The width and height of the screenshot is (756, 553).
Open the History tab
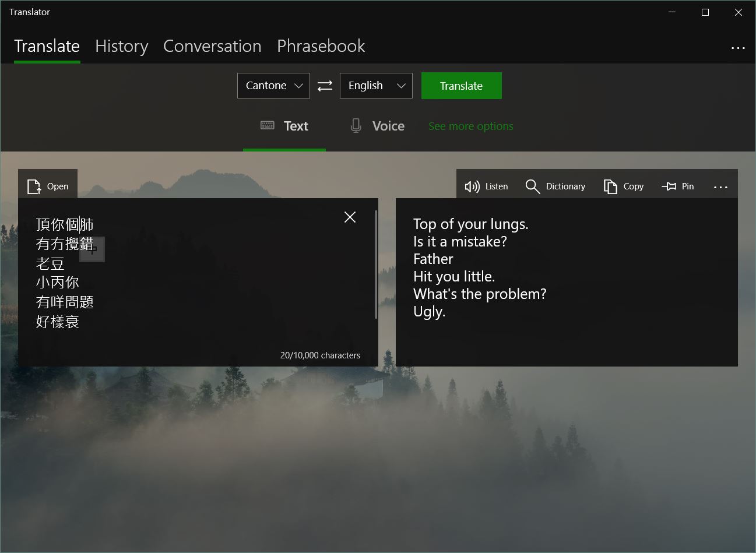[x=121, y=46]
